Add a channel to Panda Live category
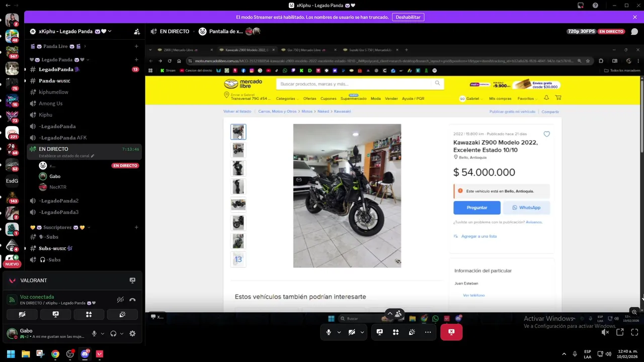 tap(136, 46)
